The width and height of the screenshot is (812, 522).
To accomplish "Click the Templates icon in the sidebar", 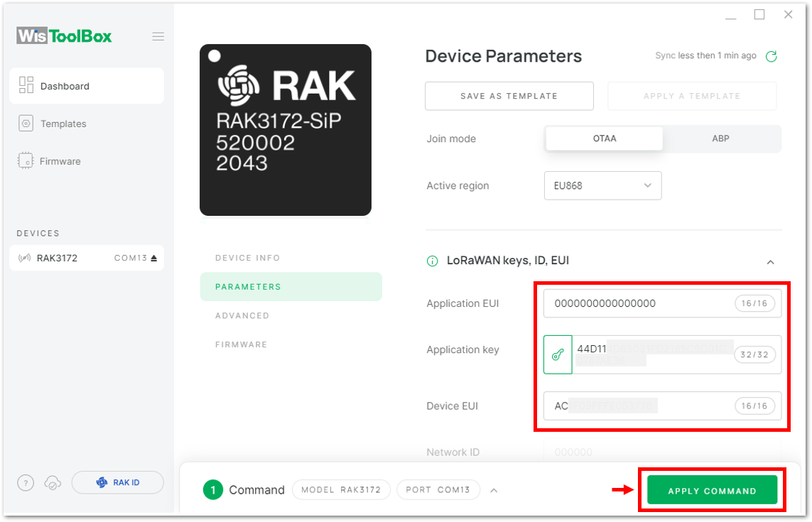I will 26,124.
